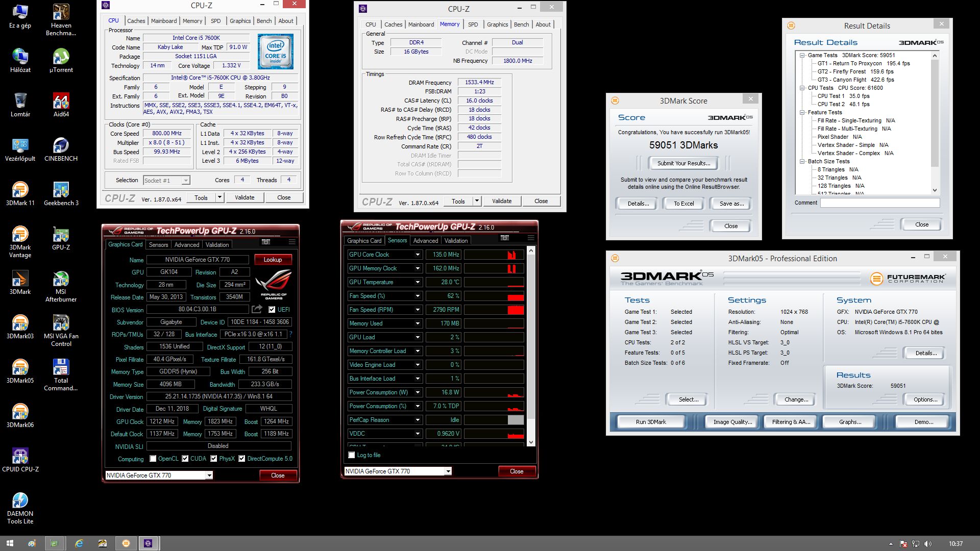The height and width of the screenshot is (551, 980).
Task: Click the hamburger menu icon in GPU-Z Sensors window
Action: 531,238
